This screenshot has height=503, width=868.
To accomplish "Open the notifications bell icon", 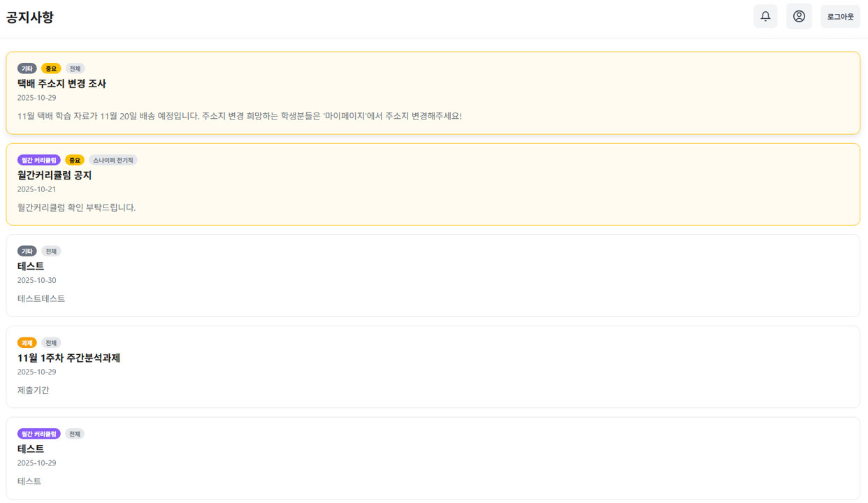I will coord(765,16).
